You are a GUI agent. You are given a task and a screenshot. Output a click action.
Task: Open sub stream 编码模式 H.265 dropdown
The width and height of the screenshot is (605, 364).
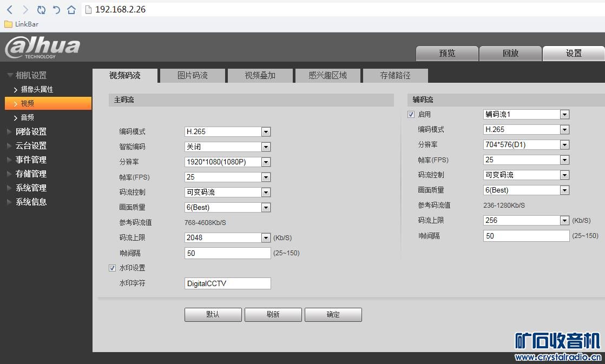click(527, 130)
